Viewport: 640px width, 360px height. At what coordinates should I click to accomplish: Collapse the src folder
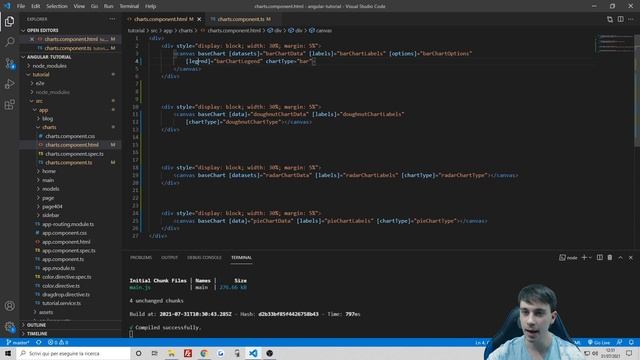click(x=39, y=101)
